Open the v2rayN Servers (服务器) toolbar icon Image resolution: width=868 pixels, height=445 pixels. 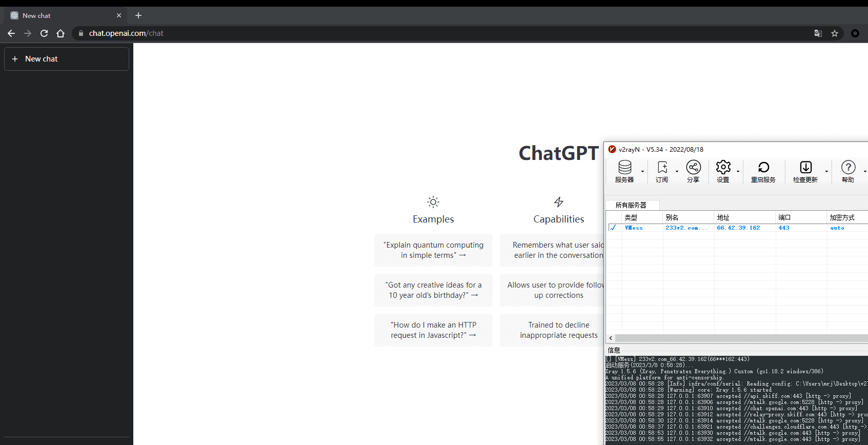coord(624,171)
